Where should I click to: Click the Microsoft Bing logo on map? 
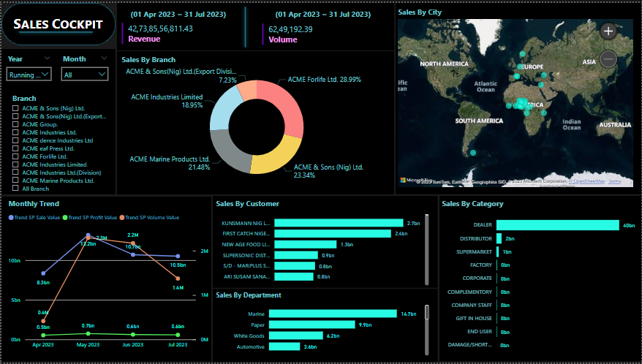pos(415,180)
